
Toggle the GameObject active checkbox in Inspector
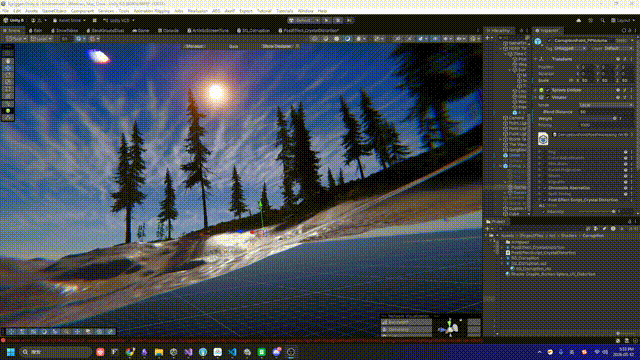click(549, 41)
